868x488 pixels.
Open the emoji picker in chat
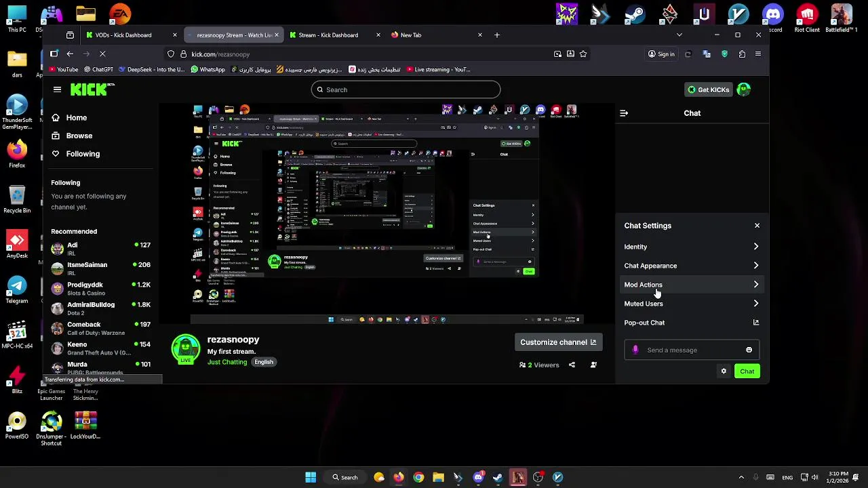click(749, 350)
